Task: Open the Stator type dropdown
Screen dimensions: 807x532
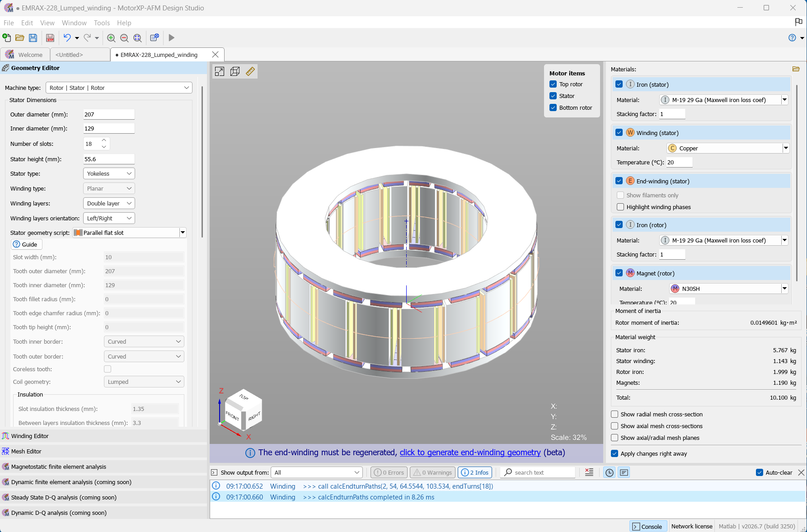Action: click(x=109, y=173)
